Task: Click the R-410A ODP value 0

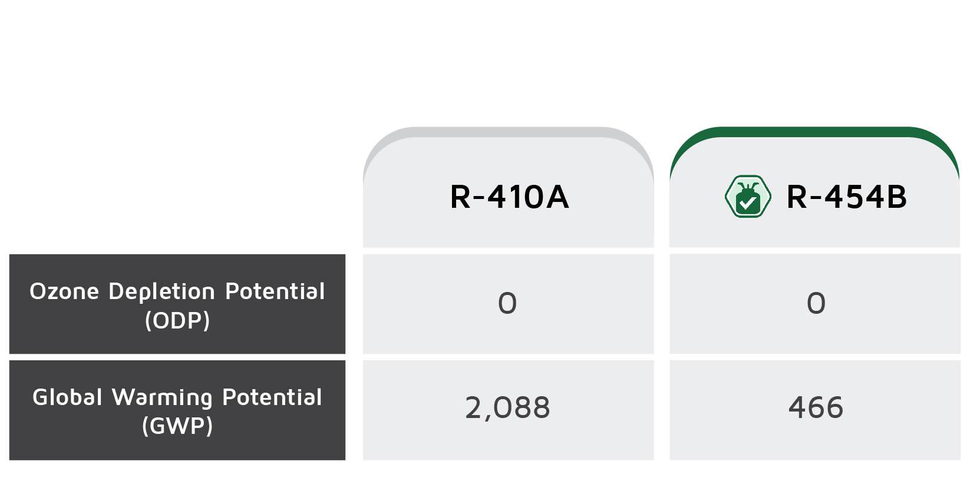Action: coord(507,303)
